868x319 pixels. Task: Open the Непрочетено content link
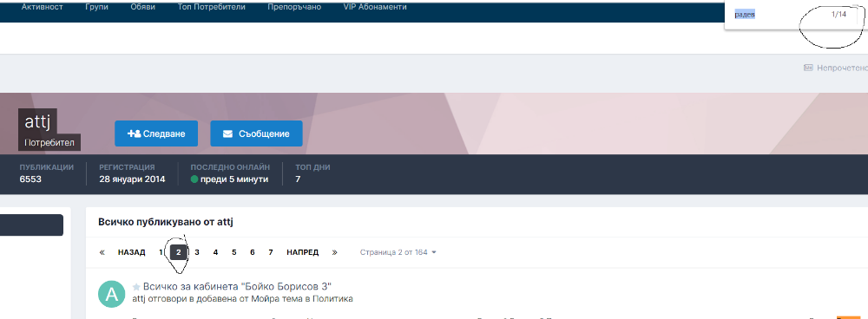point(841,68)
